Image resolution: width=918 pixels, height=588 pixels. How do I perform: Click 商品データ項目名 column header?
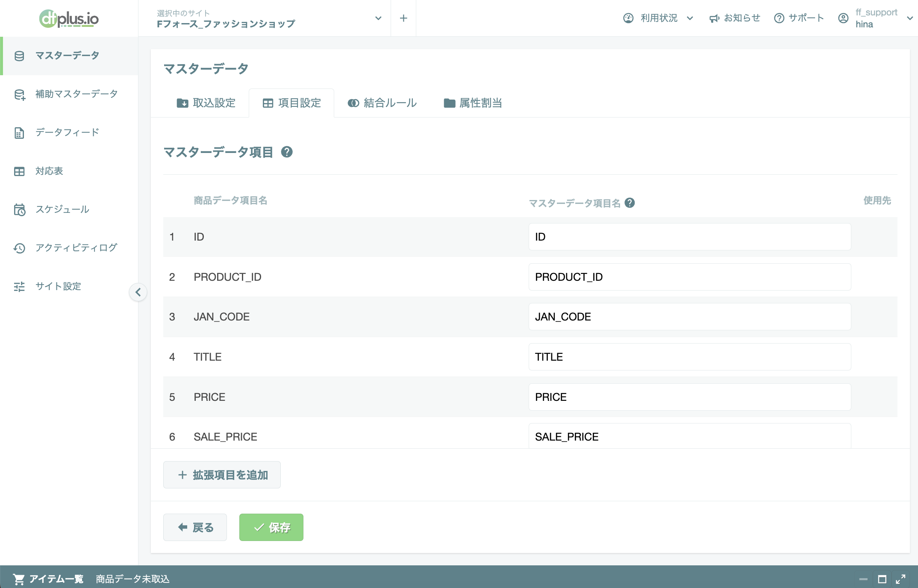[x=230, y=200]
